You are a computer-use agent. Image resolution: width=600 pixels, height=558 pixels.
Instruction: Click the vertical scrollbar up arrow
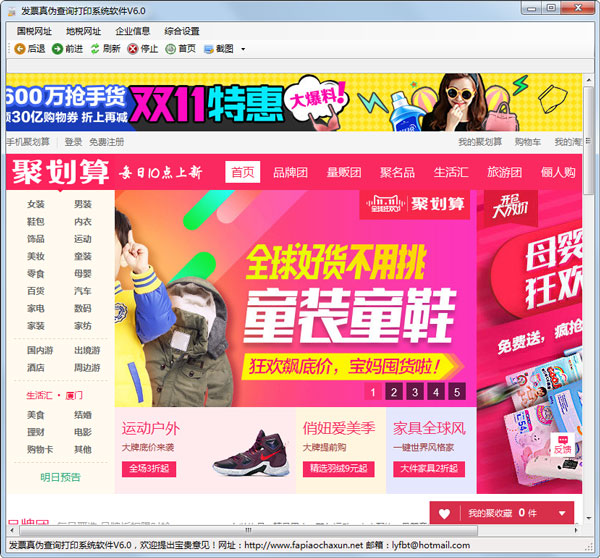(588, 80)
